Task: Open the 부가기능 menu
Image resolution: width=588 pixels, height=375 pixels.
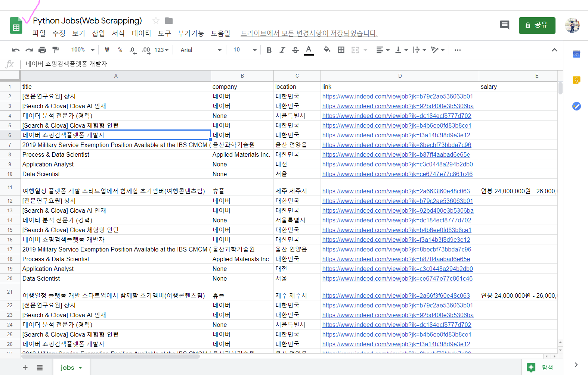Action: tap(191, 33)
